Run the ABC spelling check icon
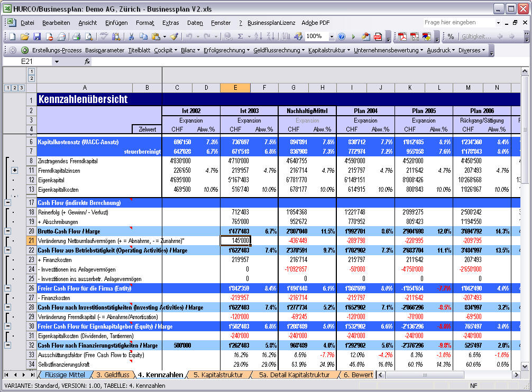This screenshot has height=392, width=532. click(104, 36)
